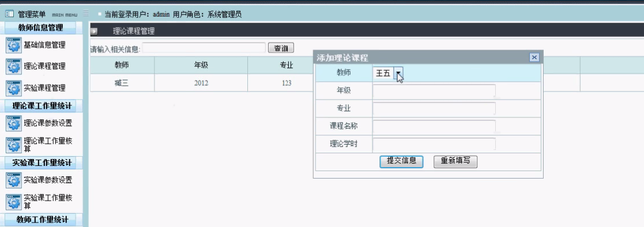Click the 重新填写 reset button
The width and height of the screenshot is (644, 227).
[x=455, y=161]
